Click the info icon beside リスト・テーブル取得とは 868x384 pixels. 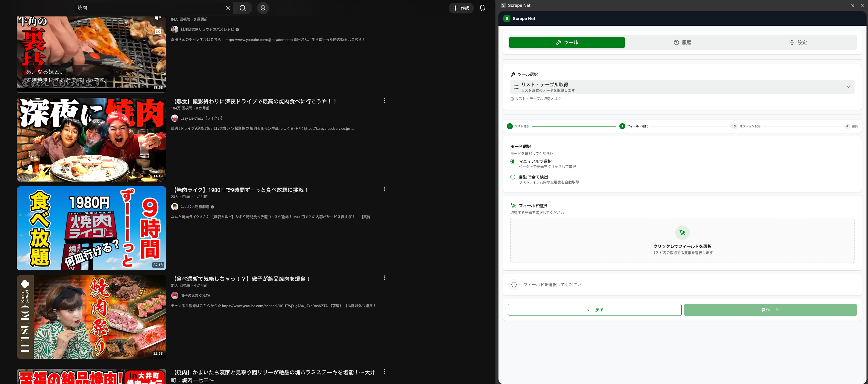(x=512, y=99)
